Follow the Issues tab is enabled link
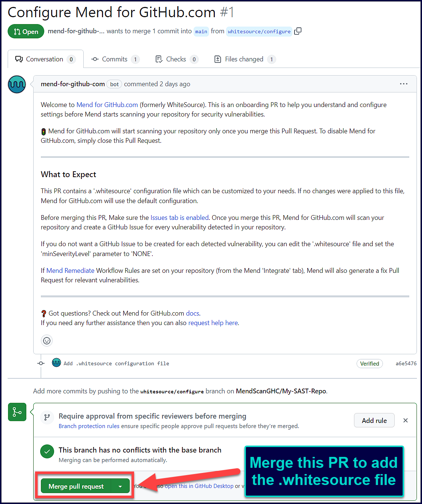Viewport: 422px width, 504px height. tap(179, 218)
